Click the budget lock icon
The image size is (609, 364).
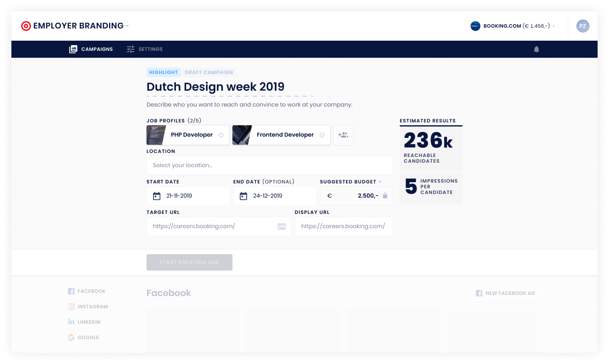pos(385,196)
